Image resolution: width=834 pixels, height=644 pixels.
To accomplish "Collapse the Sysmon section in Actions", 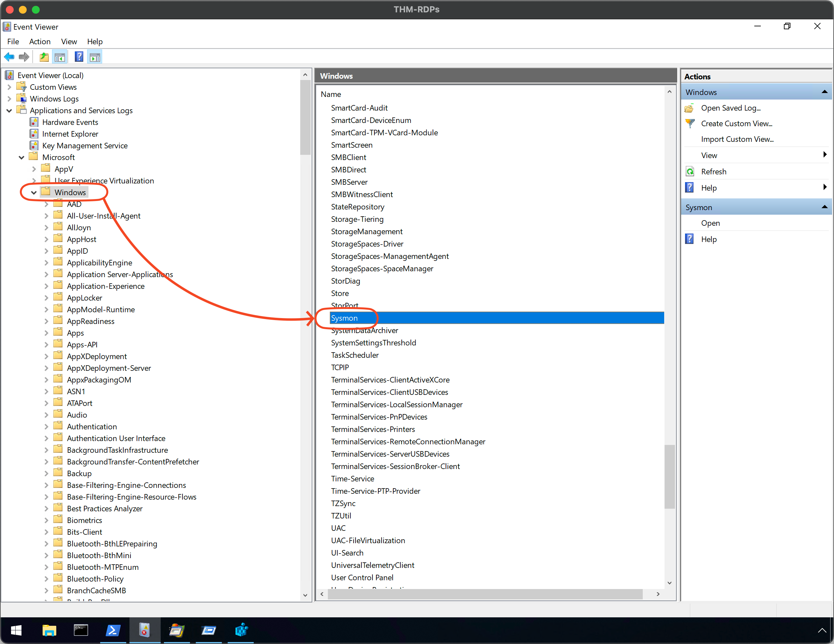I will (x=825, y=207).
